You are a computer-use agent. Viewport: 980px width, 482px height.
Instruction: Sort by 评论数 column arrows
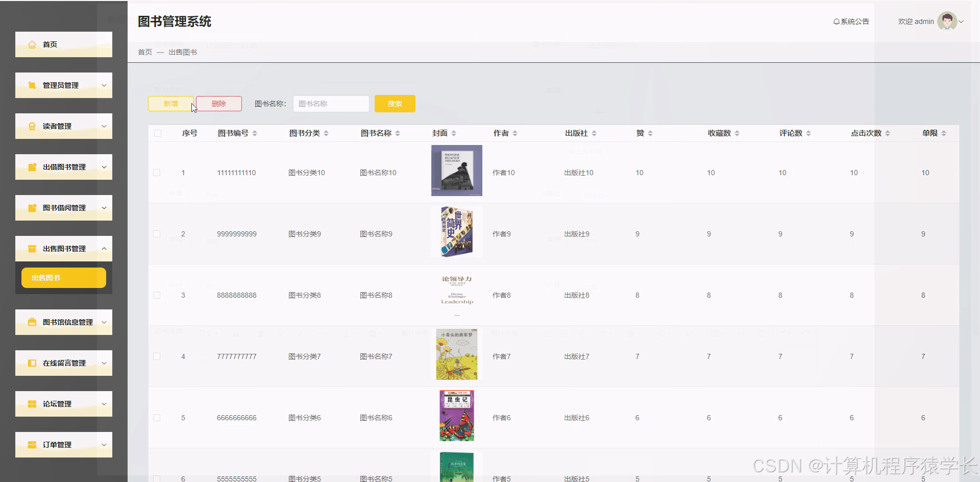(x=808, y=133)
